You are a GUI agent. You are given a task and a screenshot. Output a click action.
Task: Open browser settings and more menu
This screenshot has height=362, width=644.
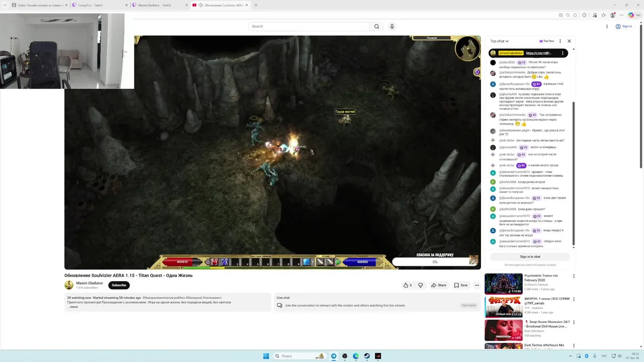622,15
